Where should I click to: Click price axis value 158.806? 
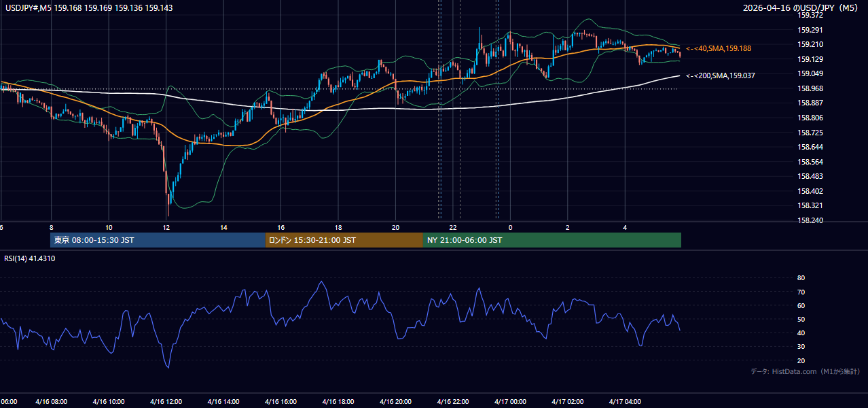(810, 118)
